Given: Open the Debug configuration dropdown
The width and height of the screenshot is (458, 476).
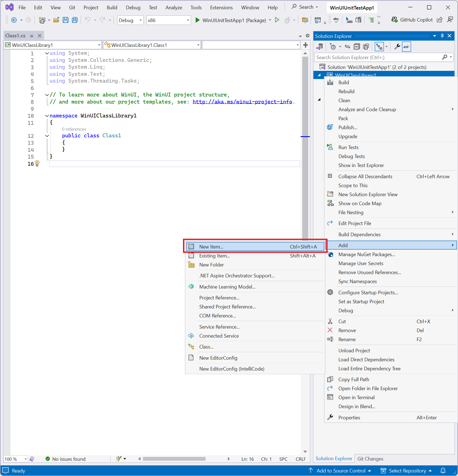Looking at the screenshot, I should 130,20.
